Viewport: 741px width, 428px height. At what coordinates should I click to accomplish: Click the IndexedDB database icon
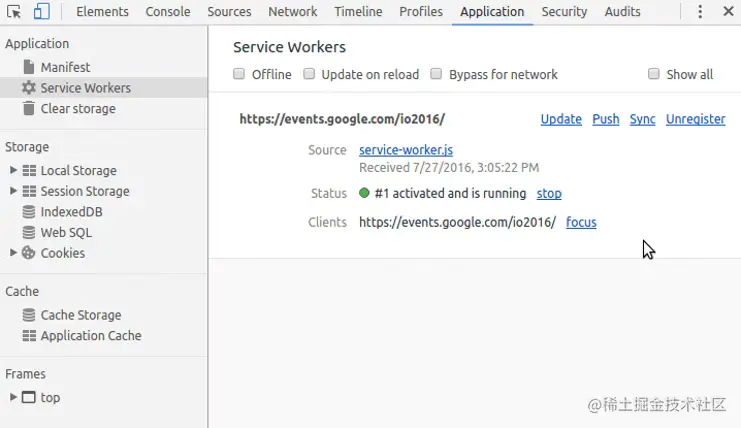(29, 212)
